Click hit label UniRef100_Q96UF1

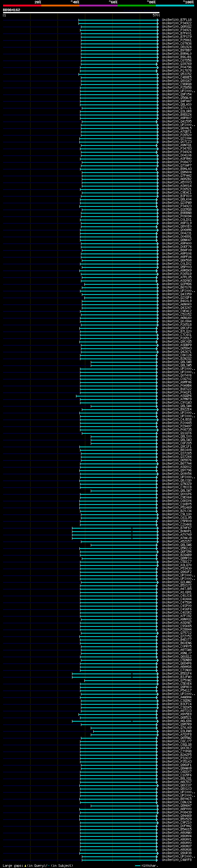point(177,765)
